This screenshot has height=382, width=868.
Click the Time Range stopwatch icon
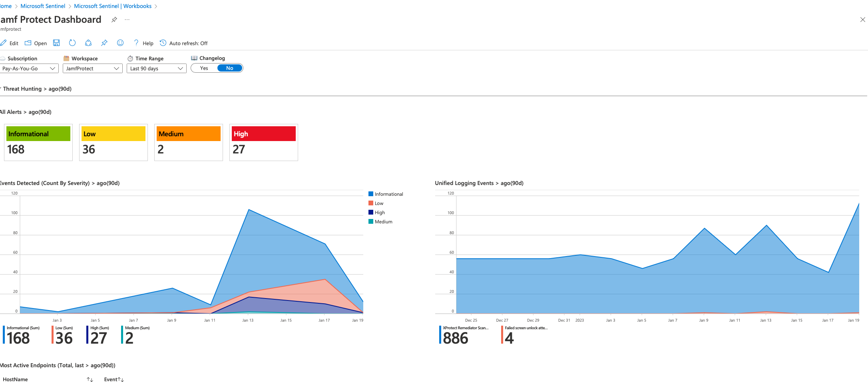click(130, 58)
